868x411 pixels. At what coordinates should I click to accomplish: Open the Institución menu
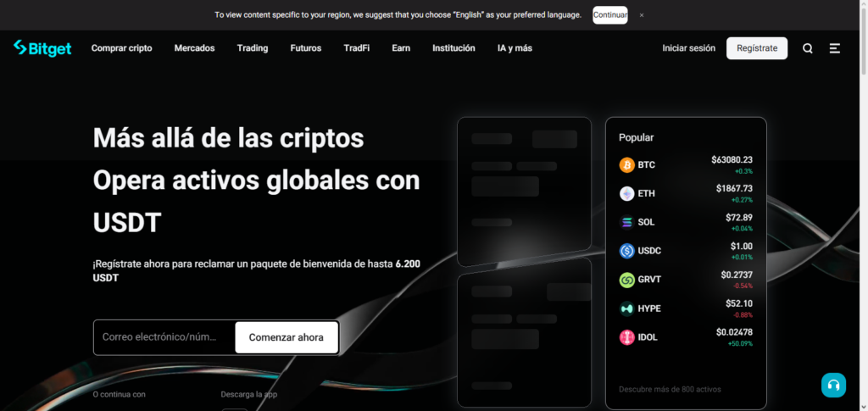[454, 48]
